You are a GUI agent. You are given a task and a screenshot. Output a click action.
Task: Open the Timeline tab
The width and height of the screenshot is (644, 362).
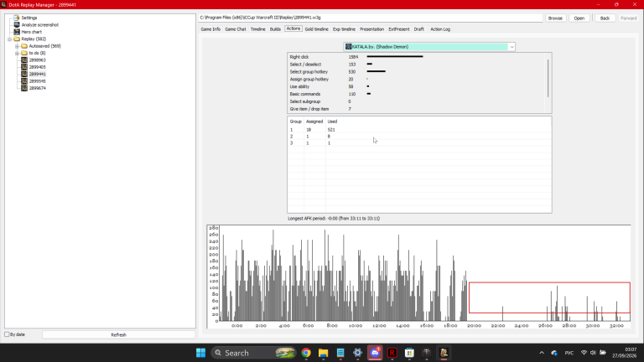(258, 29)
